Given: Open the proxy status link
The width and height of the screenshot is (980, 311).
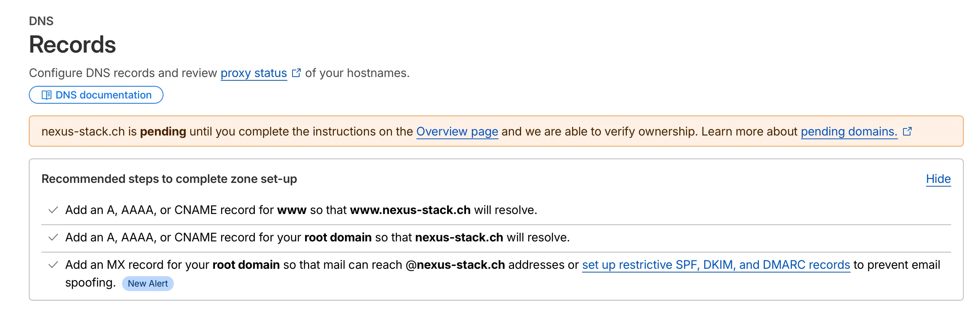Looking at the screenshot, I should click(253, 73).
